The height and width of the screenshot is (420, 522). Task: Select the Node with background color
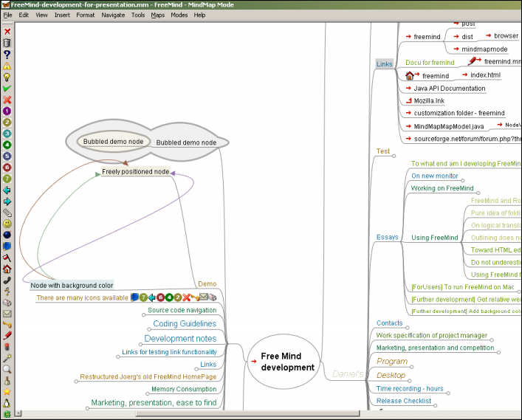pyautogui.click(x=72, y=285)
